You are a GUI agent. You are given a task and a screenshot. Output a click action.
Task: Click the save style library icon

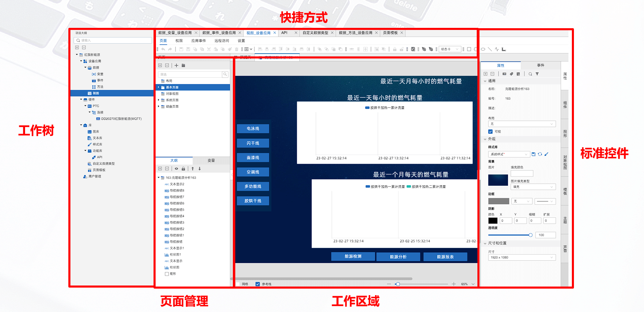533,154
